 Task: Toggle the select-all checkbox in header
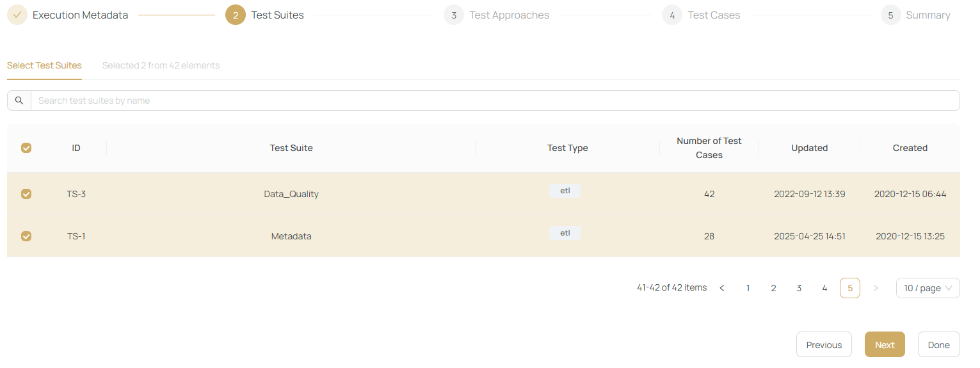pyautogui.click(x=26, y=148)
